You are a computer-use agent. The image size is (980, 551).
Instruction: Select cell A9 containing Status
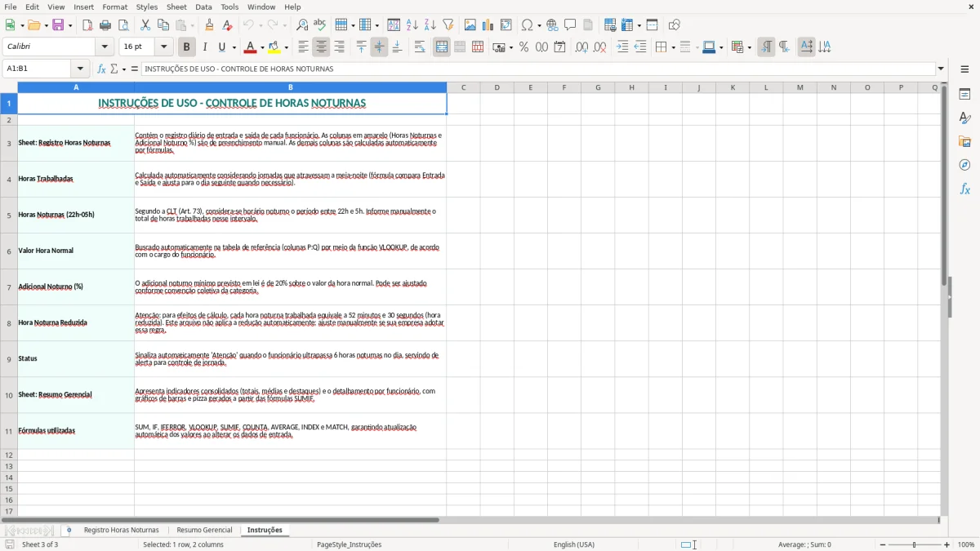coord(76,359)
